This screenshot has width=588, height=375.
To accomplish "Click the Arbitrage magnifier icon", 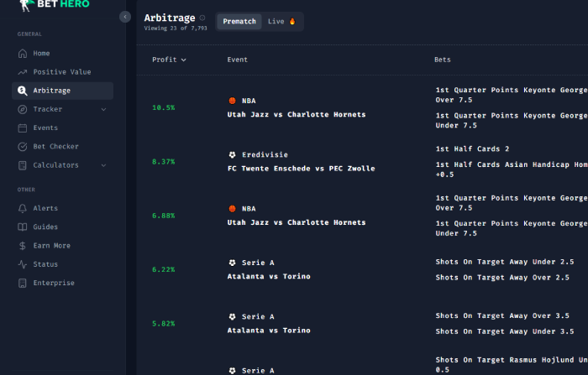I will tap(23, 91).
